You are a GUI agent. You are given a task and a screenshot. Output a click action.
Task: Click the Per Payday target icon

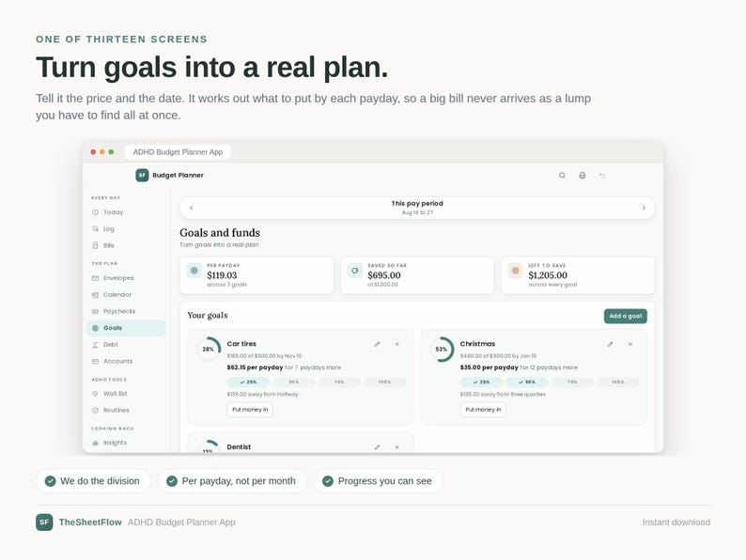coord(194,271)
